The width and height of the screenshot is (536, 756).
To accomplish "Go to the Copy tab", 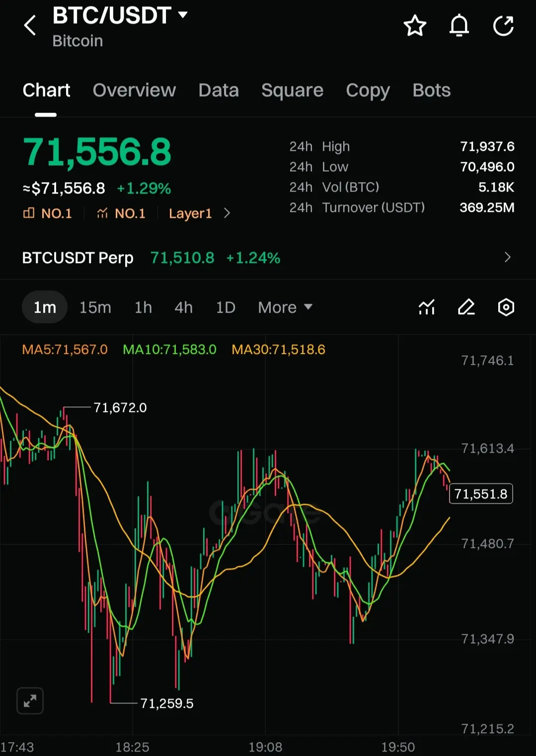I will click(x=368, y=90).
